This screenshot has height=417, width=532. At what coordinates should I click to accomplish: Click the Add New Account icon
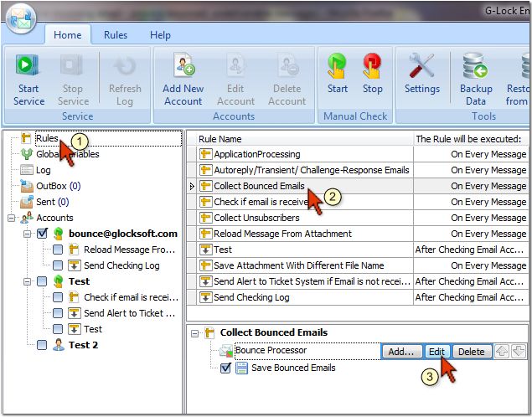click(183, 64)
